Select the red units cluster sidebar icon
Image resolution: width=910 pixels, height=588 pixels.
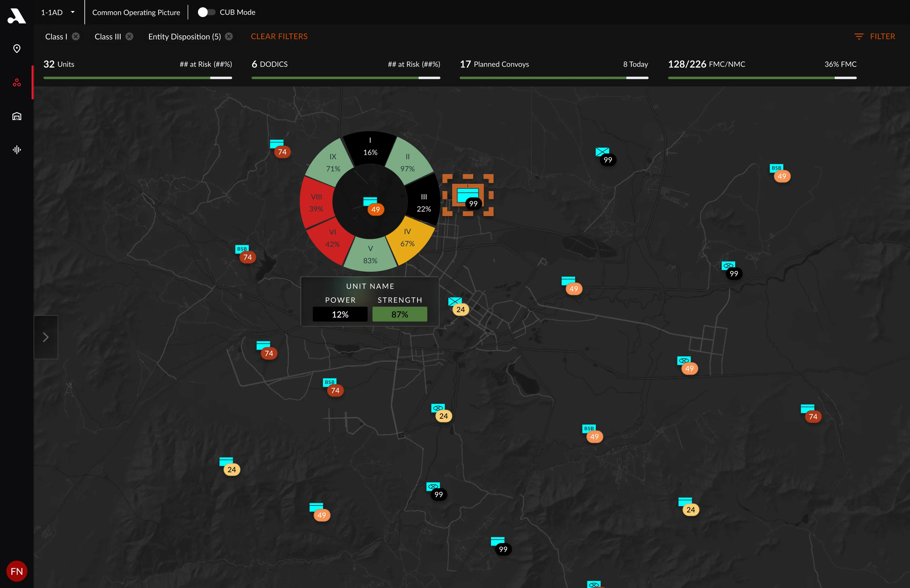[x=16, y=82]
